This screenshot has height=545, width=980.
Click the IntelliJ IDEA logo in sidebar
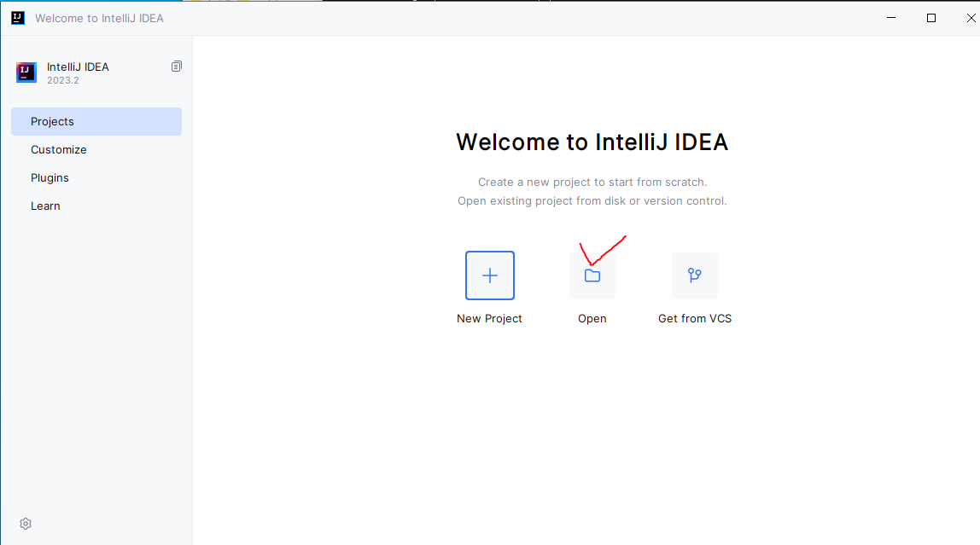pos(26,72)
